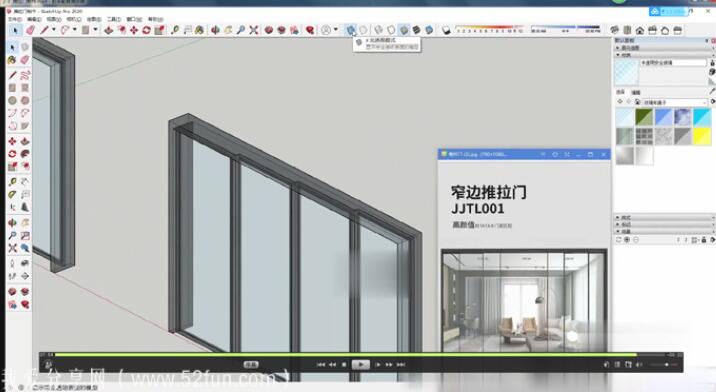Expand the second collapsed panel below materials
Screen dimensions: 716x392
tap(664, 225)
